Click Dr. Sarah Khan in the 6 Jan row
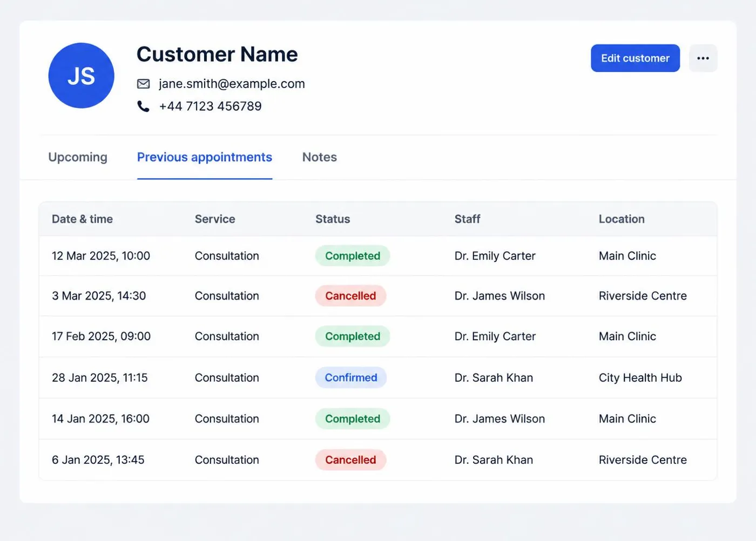Viewport: 756px width, 541px height. tap(494, 460)
